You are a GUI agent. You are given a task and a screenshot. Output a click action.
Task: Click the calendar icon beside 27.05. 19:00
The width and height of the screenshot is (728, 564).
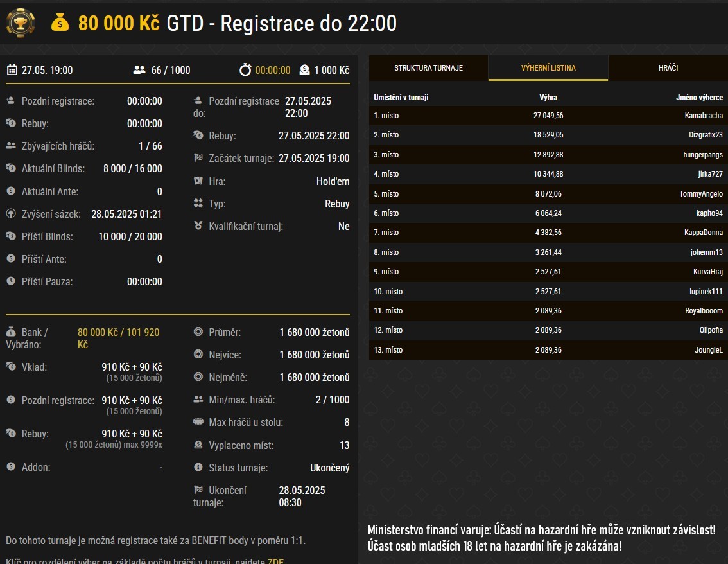coord(12,70)
